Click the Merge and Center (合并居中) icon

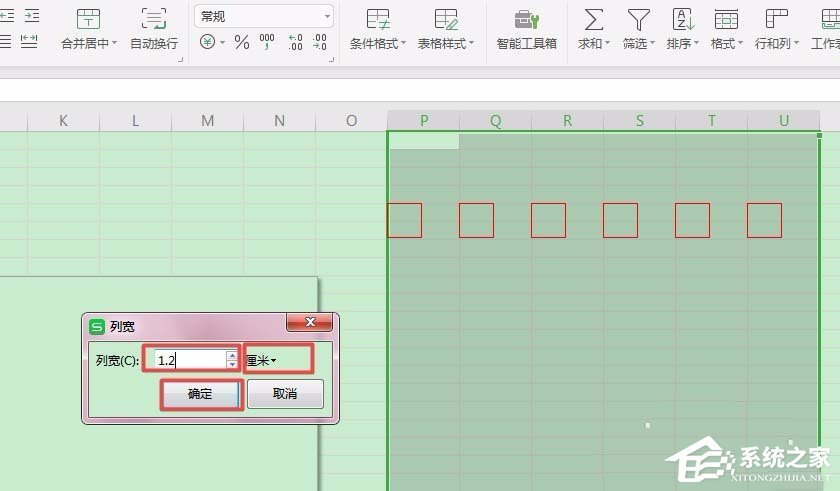88,19
